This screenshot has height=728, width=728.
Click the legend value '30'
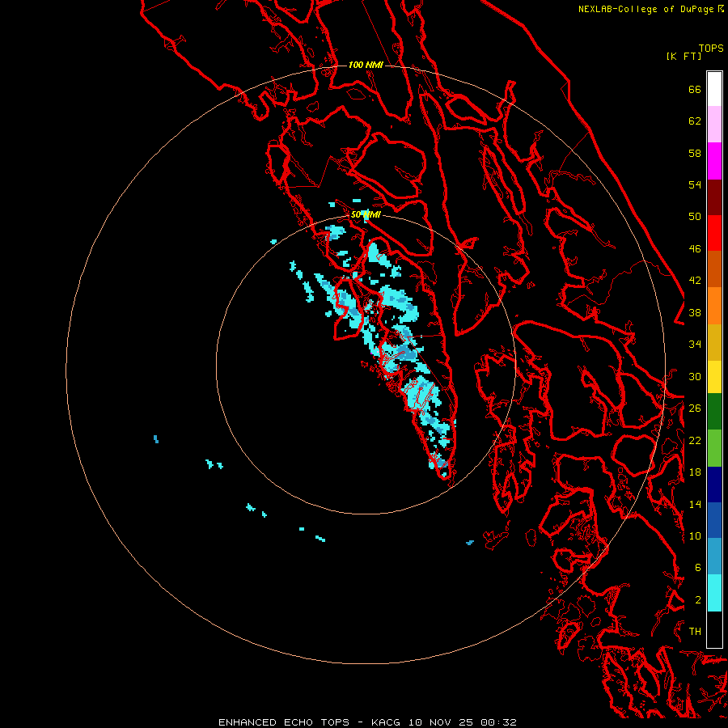pos(695,376)
